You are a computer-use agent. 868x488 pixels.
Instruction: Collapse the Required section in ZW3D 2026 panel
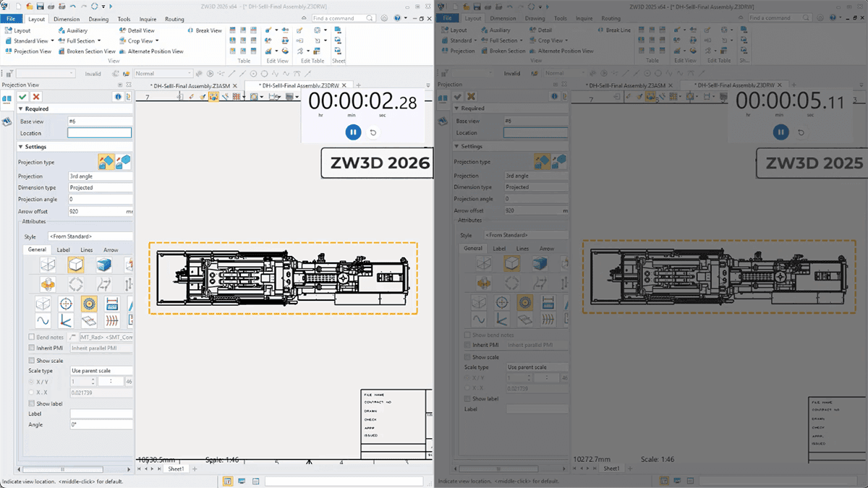pyautogui.click(x=21, y=108)
